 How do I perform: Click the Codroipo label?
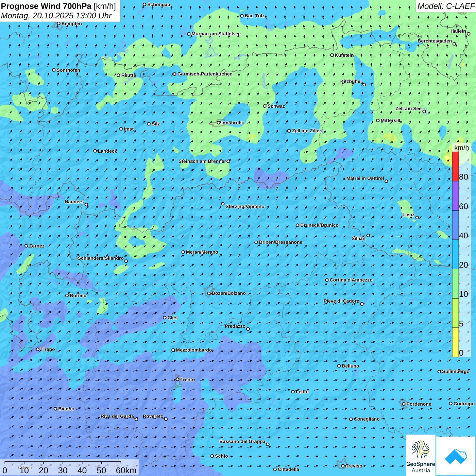464,404
